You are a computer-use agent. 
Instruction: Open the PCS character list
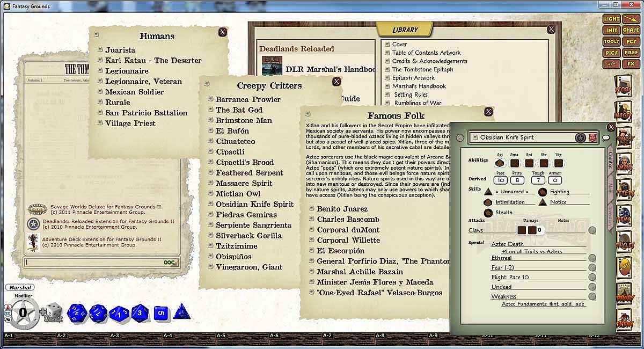tap(631, 41)
